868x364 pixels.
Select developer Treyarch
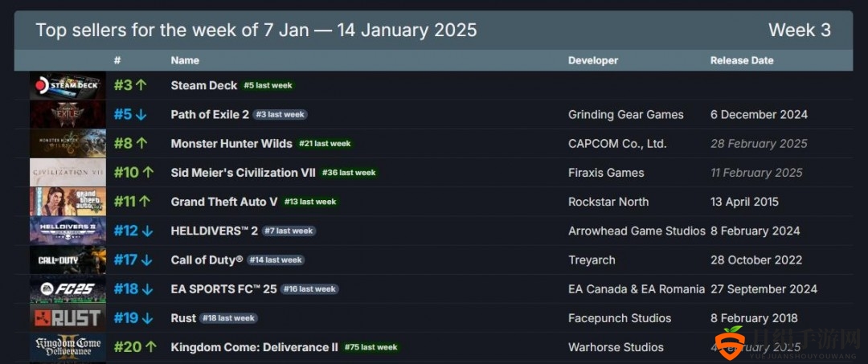[x=592, y=260]
